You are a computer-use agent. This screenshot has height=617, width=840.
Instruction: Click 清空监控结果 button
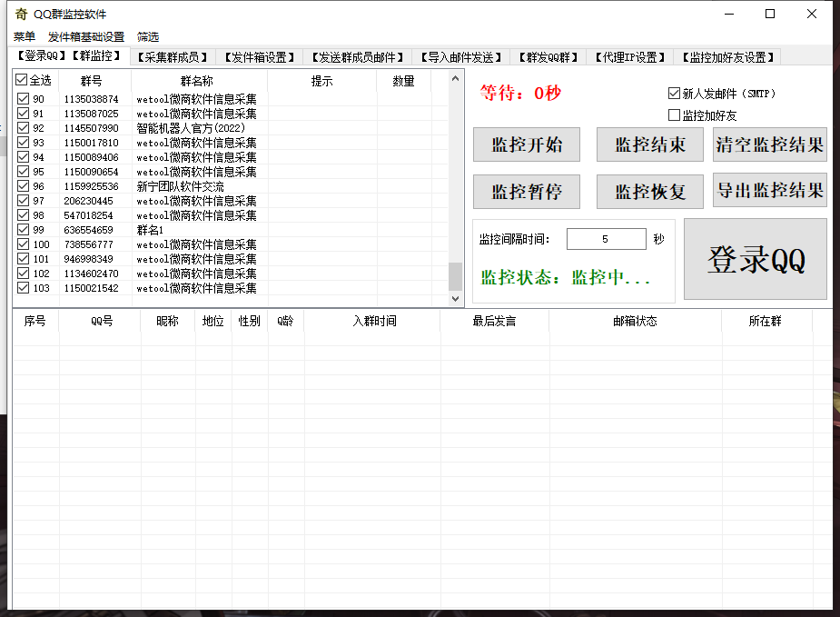click(770, 144)
